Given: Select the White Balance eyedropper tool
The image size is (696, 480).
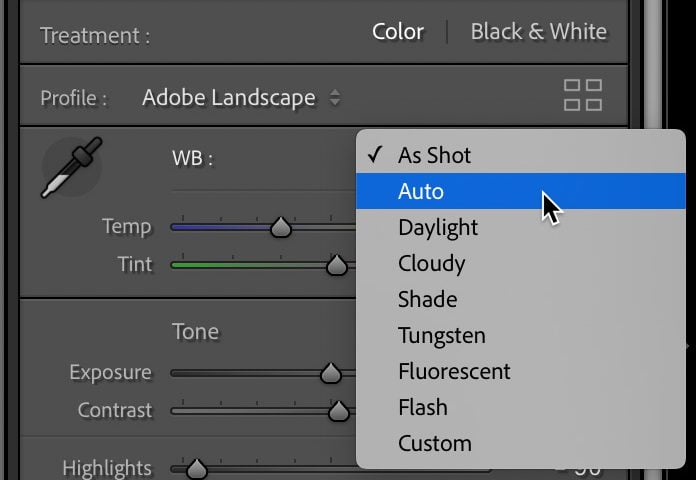Looking at the screenshot, I should click(x=70, y=167).
